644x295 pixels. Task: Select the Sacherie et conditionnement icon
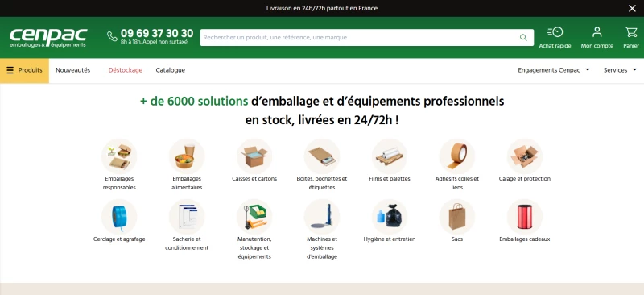coord(187,217)
